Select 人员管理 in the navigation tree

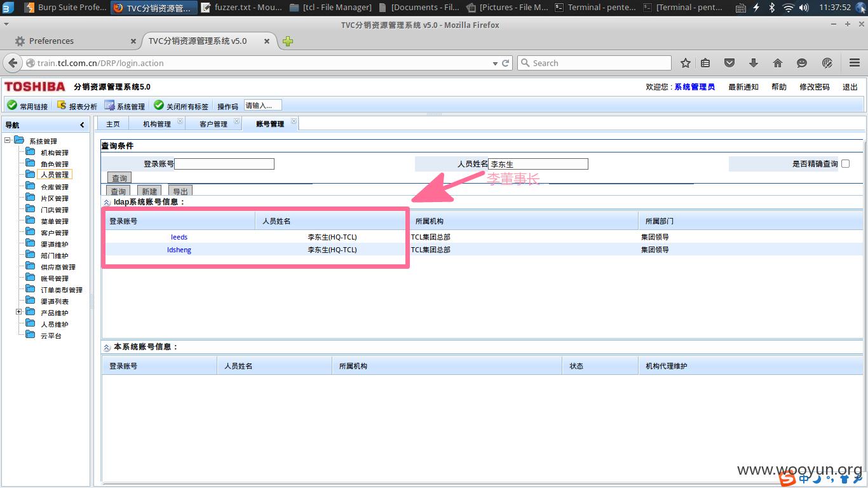55,175
